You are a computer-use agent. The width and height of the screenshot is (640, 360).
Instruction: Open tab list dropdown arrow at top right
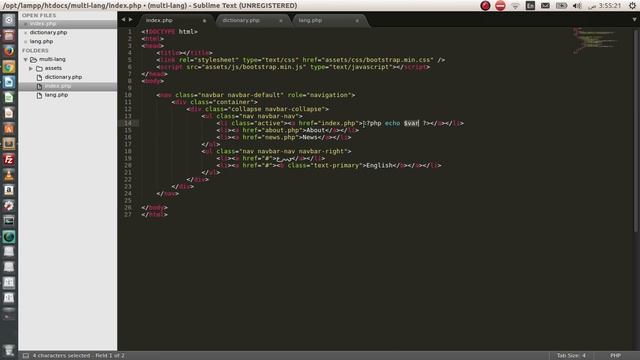tap(634, 19)
